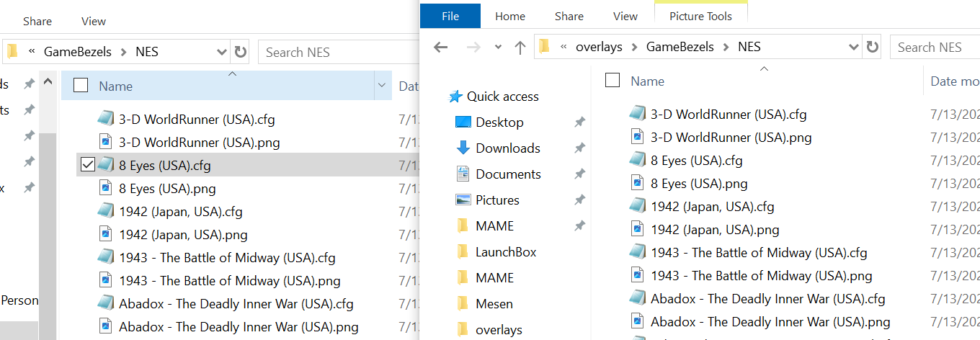
Task: Uncheck the 8 Eyes (USA).cfg checkbox in left window
Action: [88, 166]
